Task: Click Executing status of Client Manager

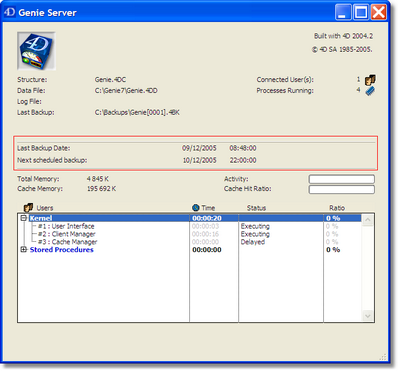Action: [255, 234]
